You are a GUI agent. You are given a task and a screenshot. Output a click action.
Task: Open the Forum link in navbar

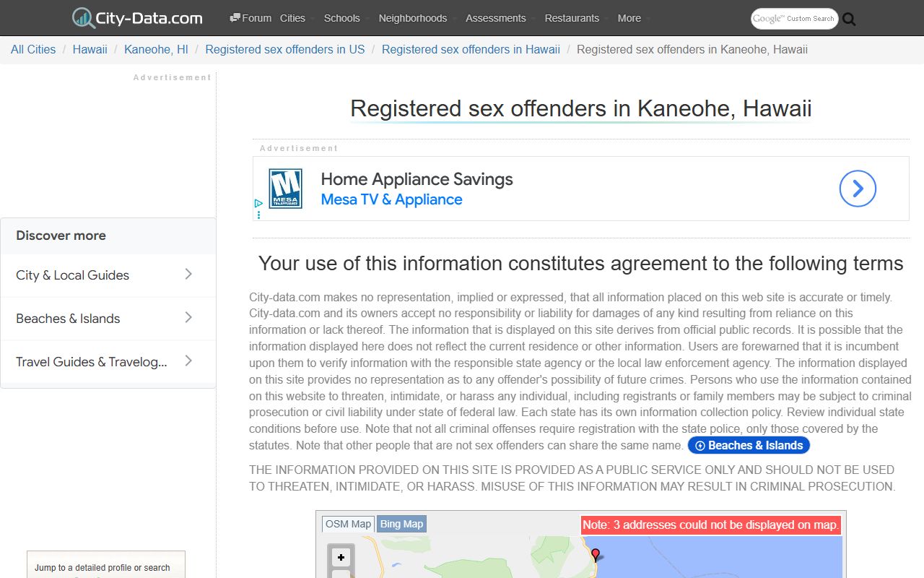click(x=250, y=18)
